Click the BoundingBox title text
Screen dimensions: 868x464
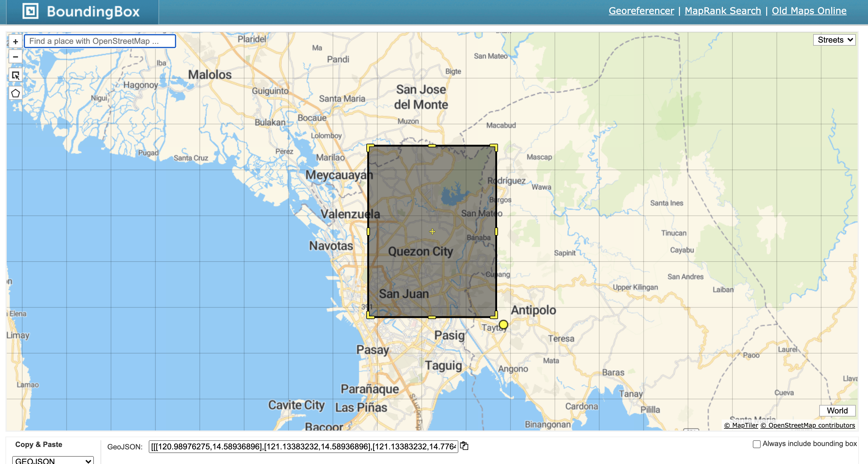pos(93,12)
